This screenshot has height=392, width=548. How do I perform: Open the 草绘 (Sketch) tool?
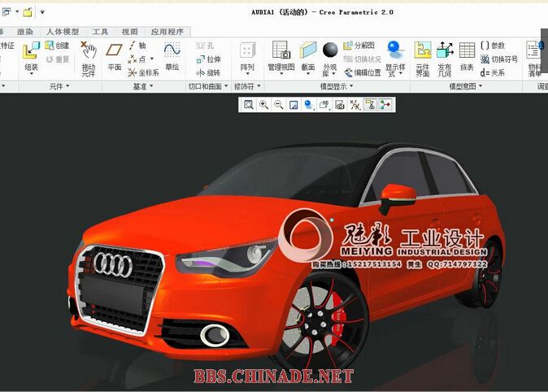pyautogui.click(x=172, y=55)
